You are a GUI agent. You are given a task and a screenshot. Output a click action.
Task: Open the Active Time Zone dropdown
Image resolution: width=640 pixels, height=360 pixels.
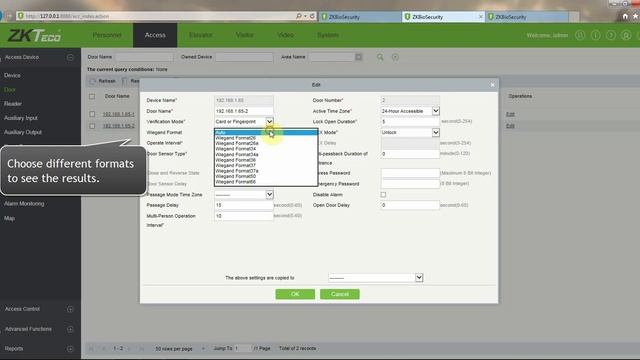(436, 111)
